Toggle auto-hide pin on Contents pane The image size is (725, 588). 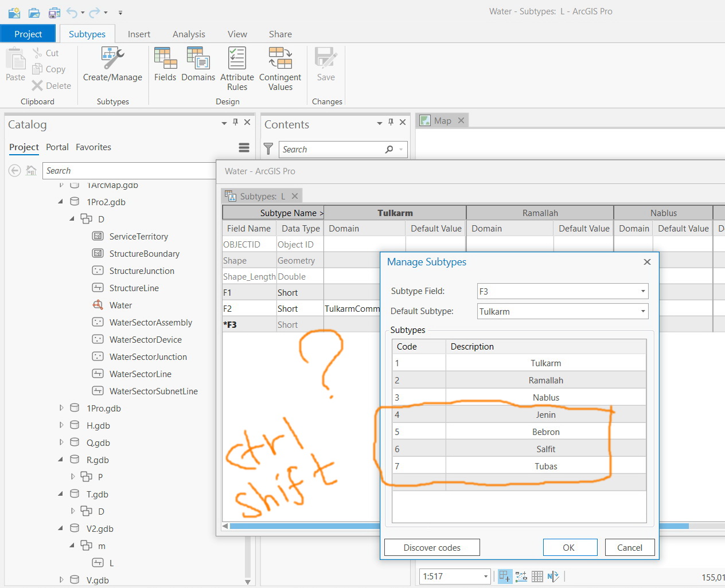click(x=391, y=122)
